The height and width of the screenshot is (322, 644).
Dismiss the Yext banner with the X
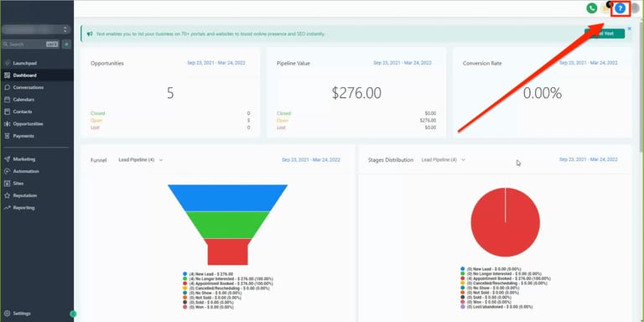click(629, 29)
